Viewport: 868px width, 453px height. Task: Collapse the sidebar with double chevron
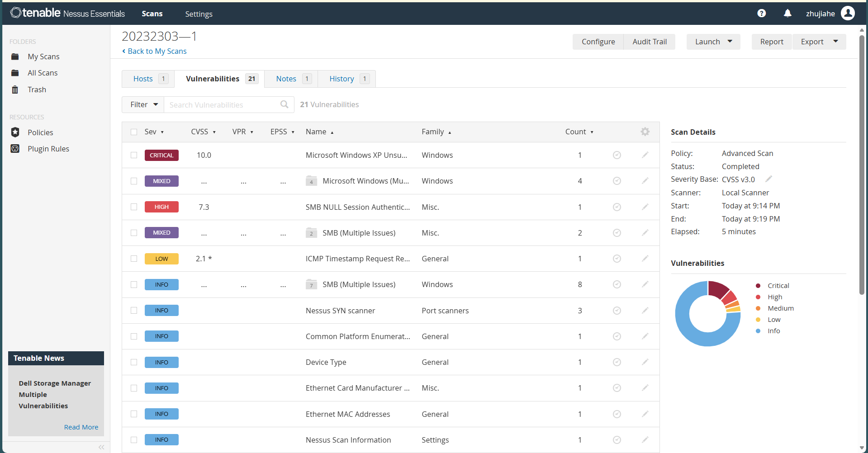[101, 447]
